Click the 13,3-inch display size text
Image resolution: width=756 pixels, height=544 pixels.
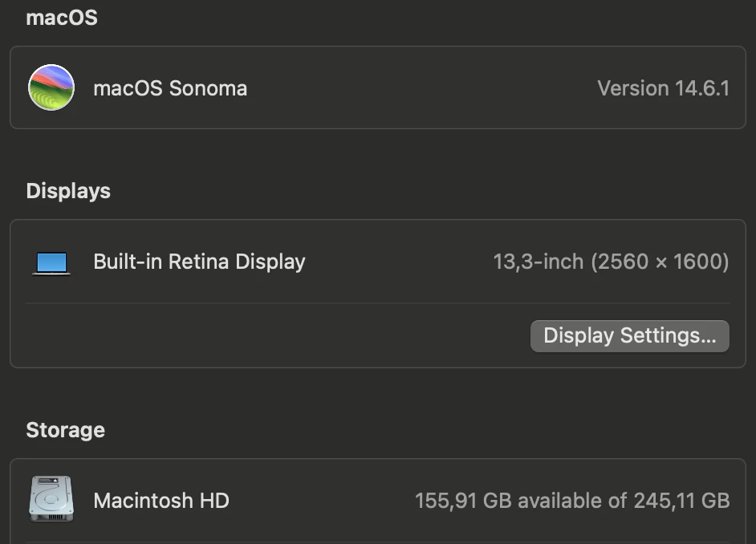538,262
